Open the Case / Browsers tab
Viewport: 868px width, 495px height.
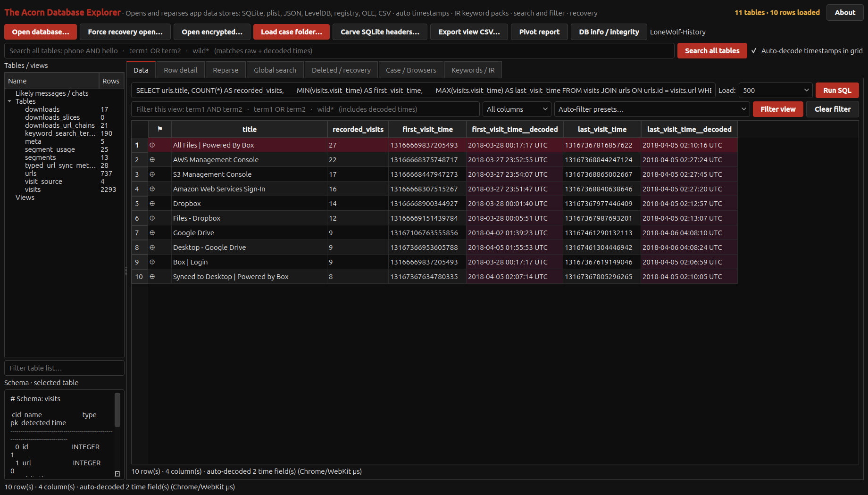tap(411, 70)
